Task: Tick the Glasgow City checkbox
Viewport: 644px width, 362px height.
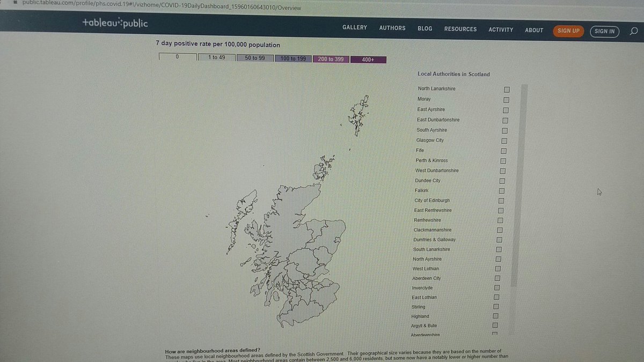Action: tap(504, 141)
